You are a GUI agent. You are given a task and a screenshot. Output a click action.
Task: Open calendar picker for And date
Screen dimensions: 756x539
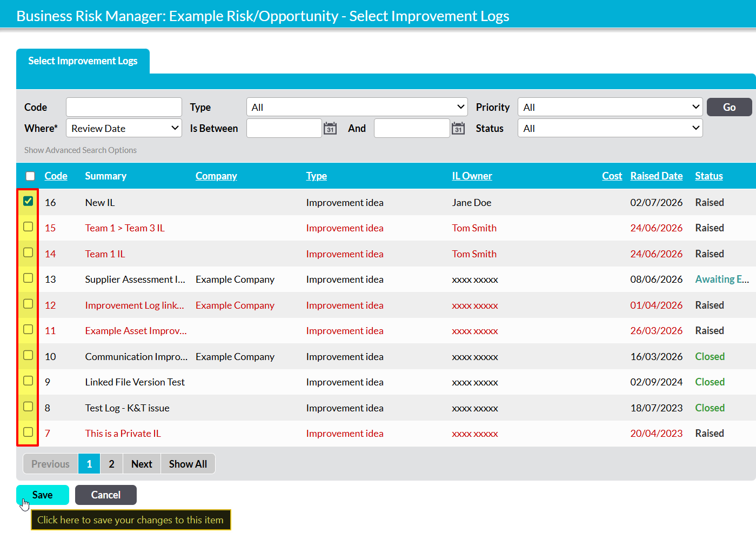click(458, 129)
